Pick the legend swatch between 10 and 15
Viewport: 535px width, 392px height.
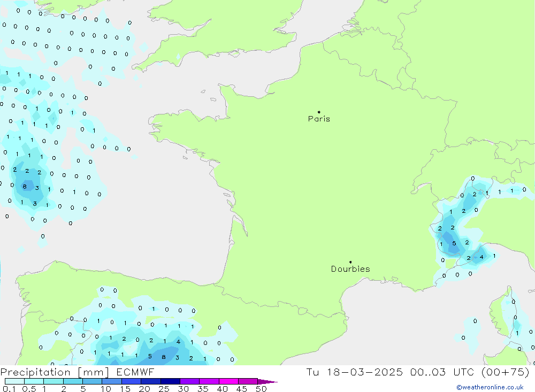click(112, 381)
